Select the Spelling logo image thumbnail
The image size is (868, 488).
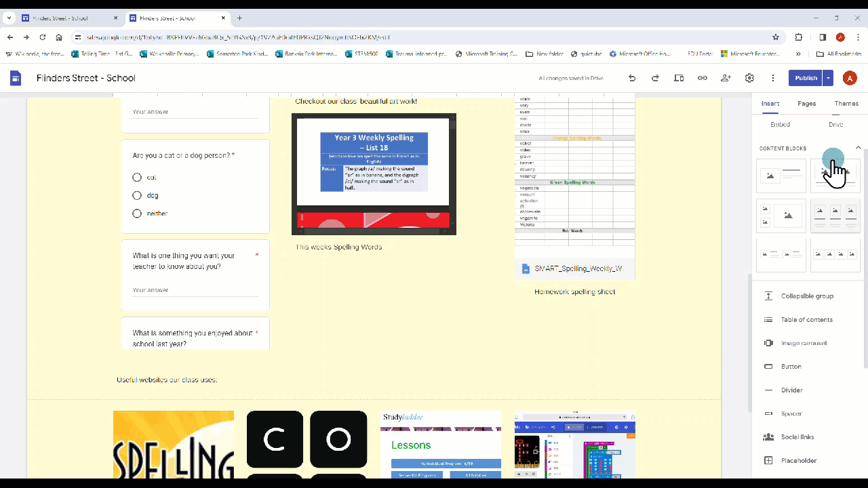coord(174,444)
